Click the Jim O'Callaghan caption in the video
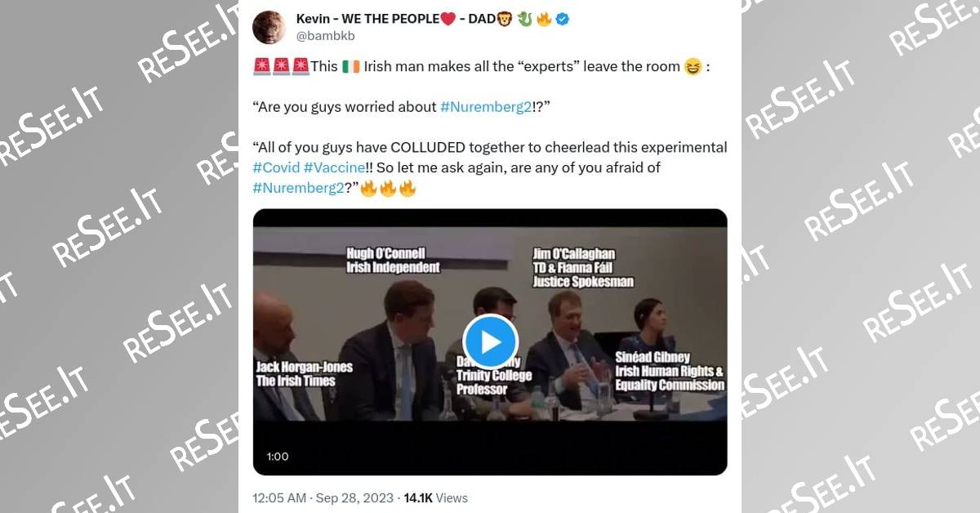This screenshot has width=980, height=513. [x=583, y=267]
